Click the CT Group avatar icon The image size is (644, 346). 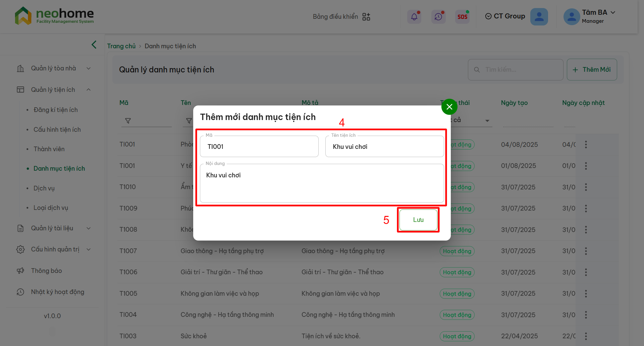click(x=539, y=17)
